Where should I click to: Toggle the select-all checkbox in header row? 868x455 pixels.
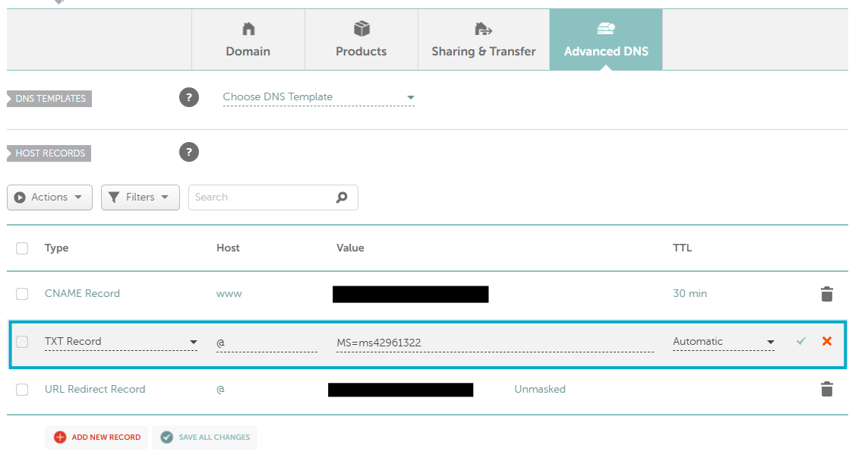[22, 248]
